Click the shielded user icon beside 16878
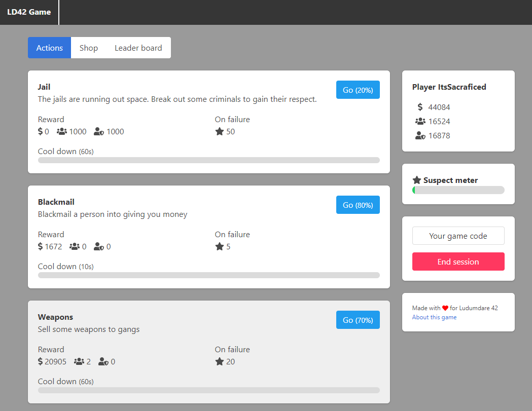The image size is (532, 411). point(420,136)
